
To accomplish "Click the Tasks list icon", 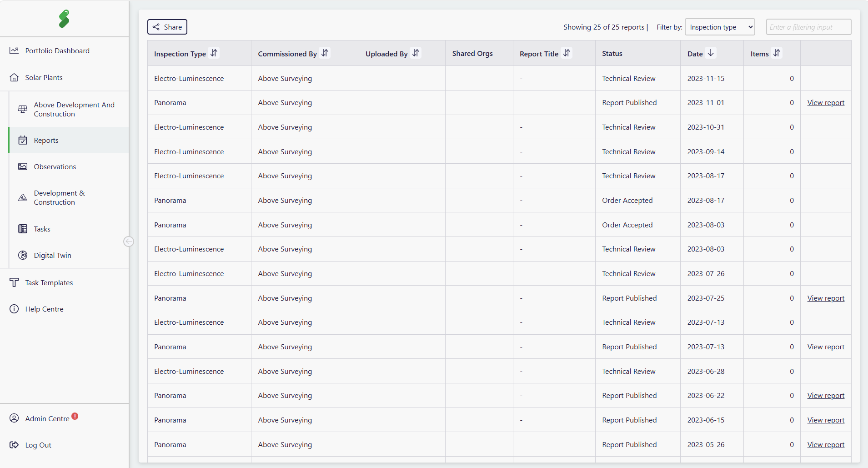I will [23, 229].
